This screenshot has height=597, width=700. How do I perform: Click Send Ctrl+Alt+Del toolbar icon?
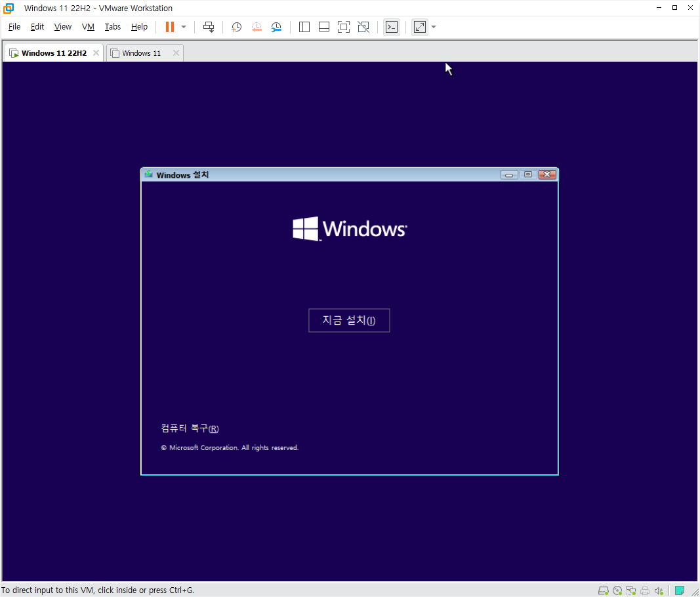coord(209,27)
